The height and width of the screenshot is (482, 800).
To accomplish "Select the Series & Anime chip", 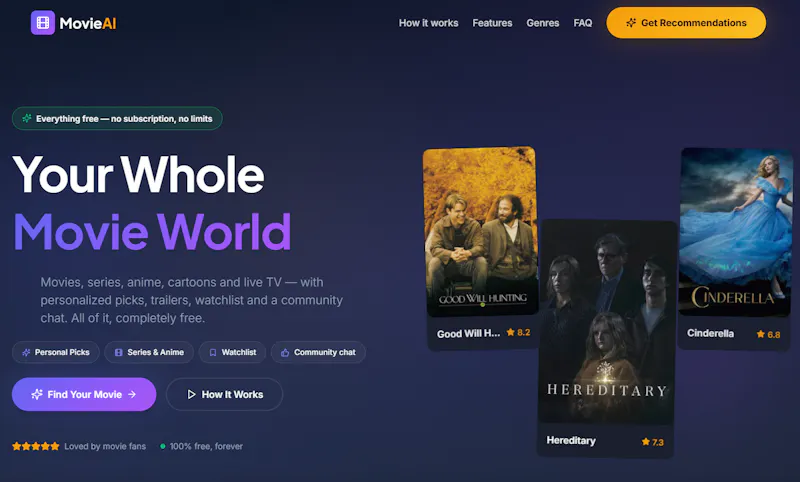I will (x=149, y=352).
